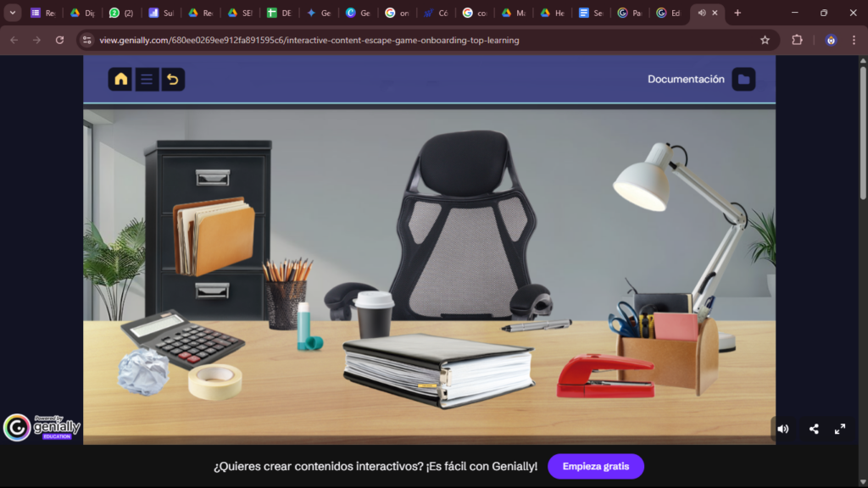Click the yellow undo back arrow
Image resolution: width=868 pixels, height=488 pixels.
tap(173, 80)
